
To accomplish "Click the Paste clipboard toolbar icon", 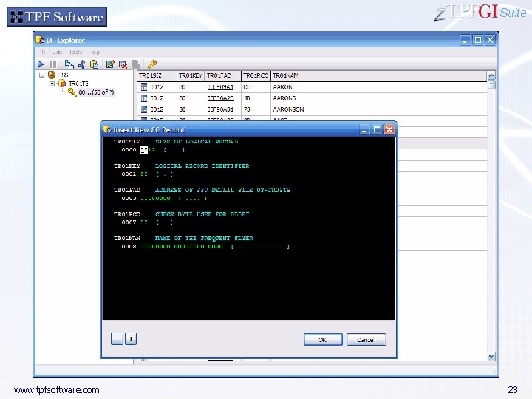I will (x=94, y=64).
